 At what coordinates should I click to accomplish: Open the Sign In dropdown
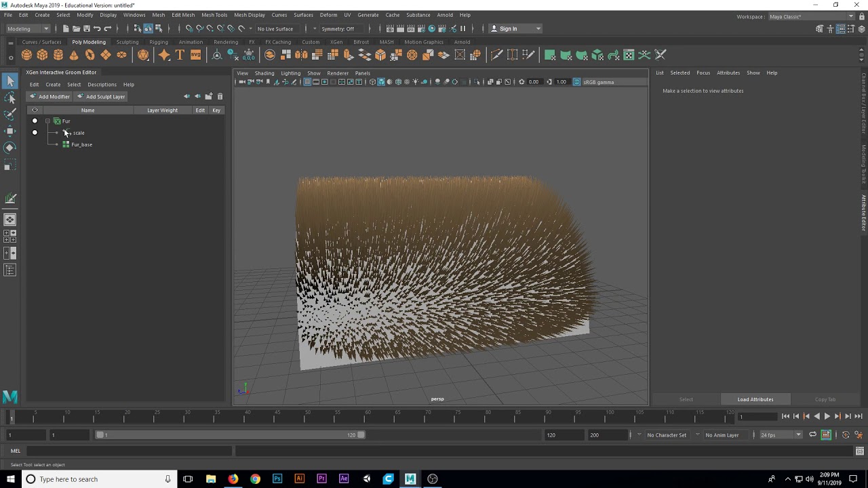coord(515,28)
